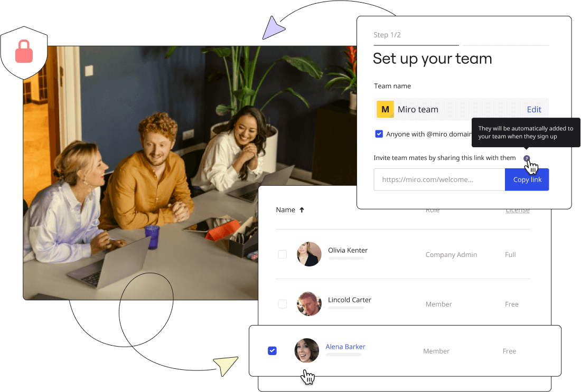
Task: Click the invite link URL field
Action: coord(439,179)
